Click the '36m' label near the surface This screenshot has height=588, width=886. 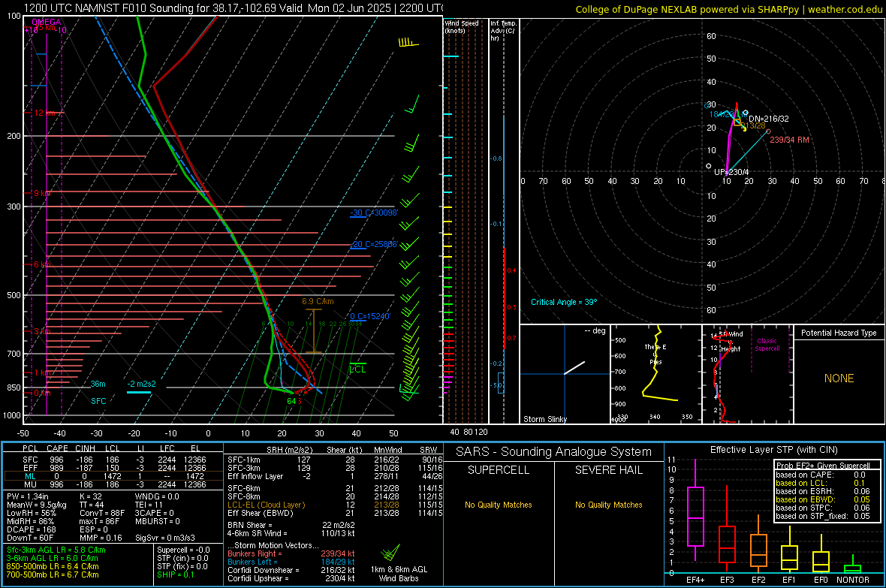pos(98,384)
